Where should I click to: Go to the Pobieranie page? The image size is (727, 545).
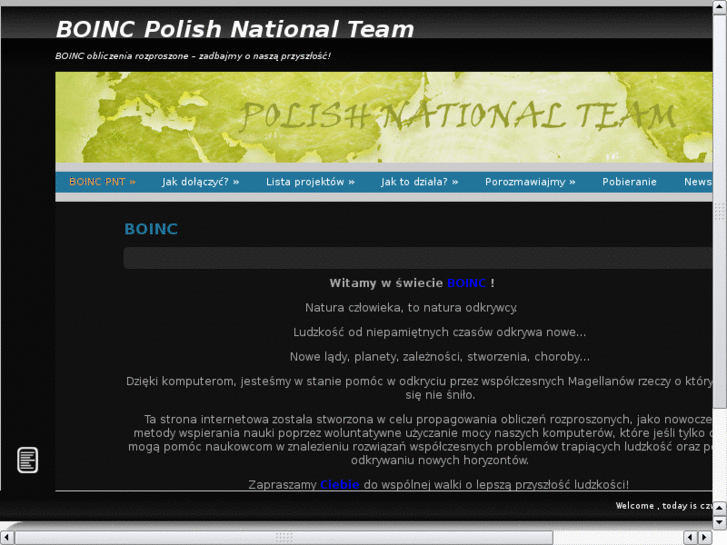(x=629, y=182)
